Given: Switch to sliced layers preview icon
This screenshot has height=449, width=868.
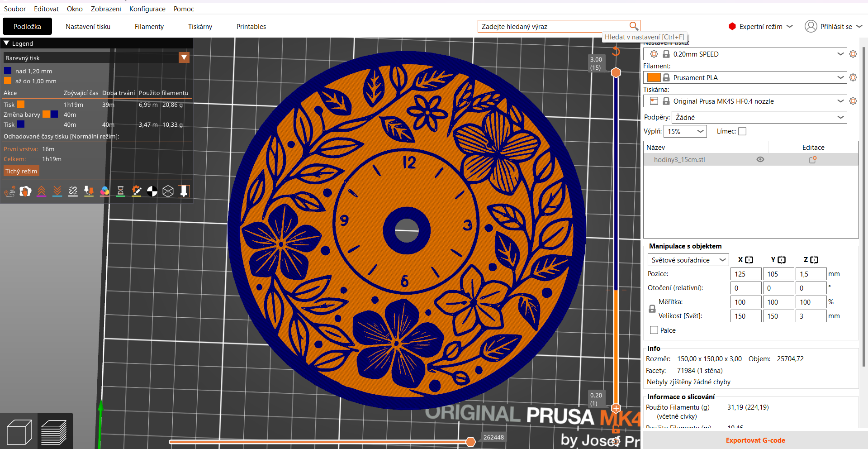Looking at the screenshot, I should pyautogui.click(x=54, y=431).
